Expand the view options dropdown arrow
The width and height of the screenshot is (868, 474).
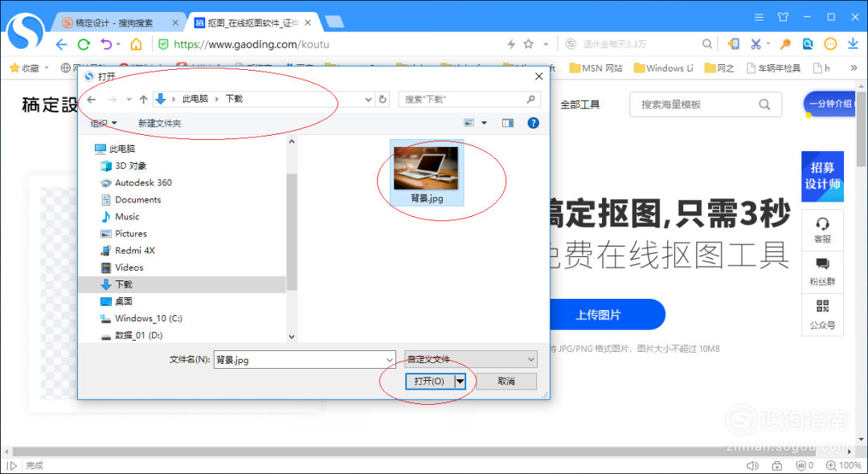pyautogui.click(x=484, y=123)
